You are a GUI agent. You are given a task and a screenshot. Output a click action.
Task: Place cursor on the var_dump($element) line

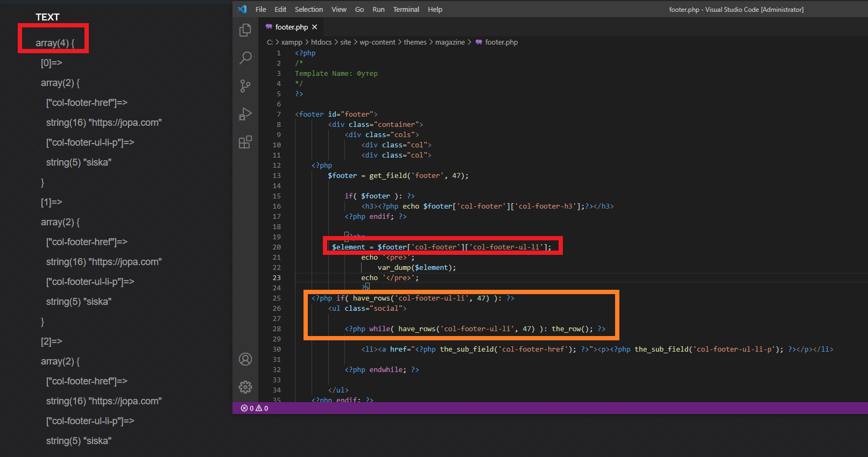(417, 267)
